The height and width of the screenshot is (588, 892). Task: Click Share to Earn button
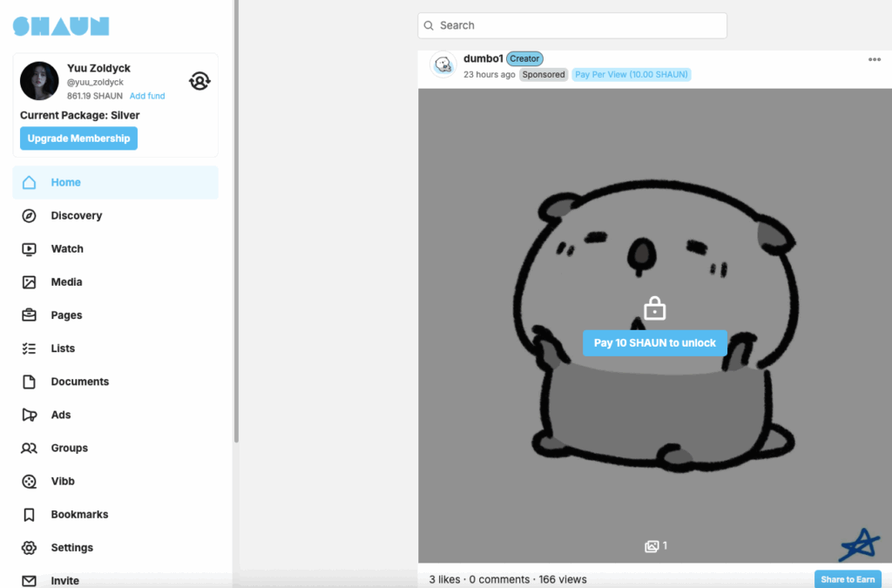[848, 579]
